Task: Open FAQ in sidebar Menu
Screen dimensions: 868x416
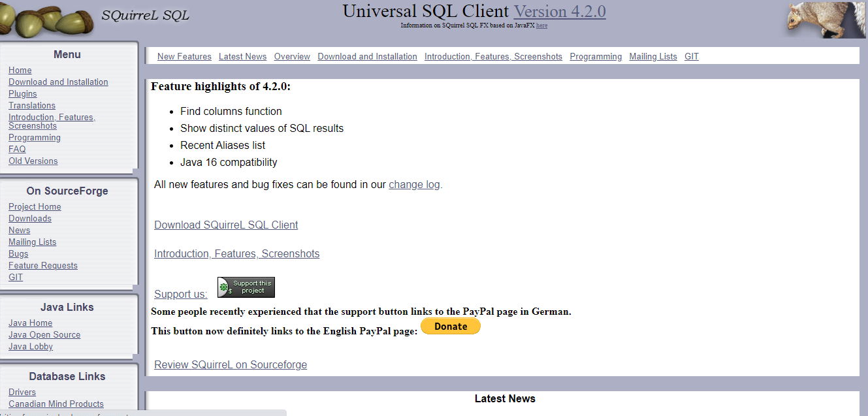Action: 17,150
